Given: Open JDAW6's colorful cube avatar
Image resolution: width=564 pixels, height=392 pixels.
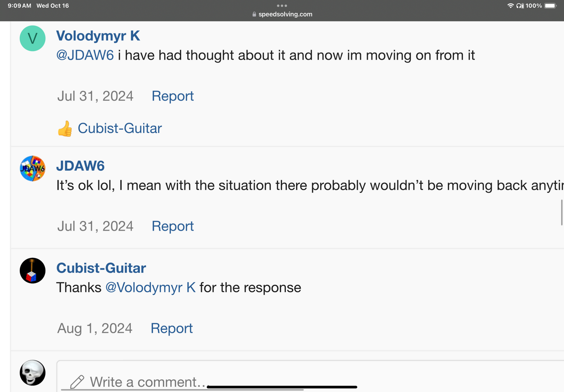Looking at the screenshot, I should click(32, 169).
